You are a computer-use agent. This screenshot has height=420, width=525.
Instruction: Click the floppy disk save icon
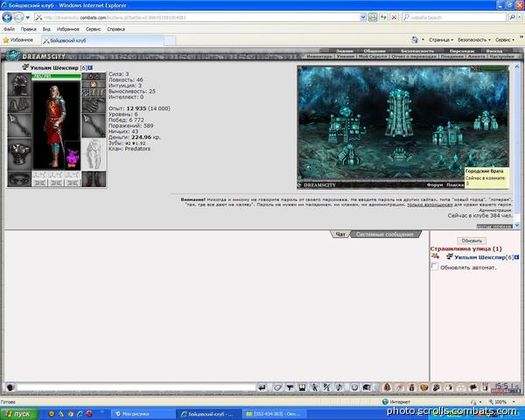tap(302, 388)
